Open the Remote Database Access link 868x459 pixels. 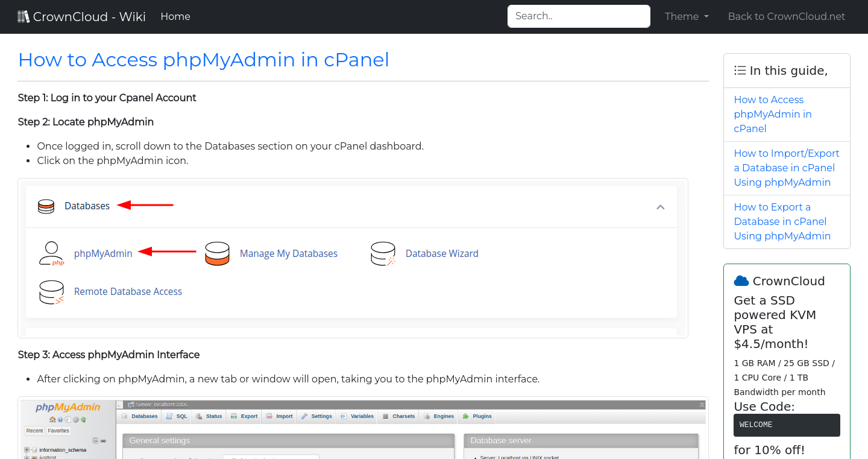click(128, 292)
